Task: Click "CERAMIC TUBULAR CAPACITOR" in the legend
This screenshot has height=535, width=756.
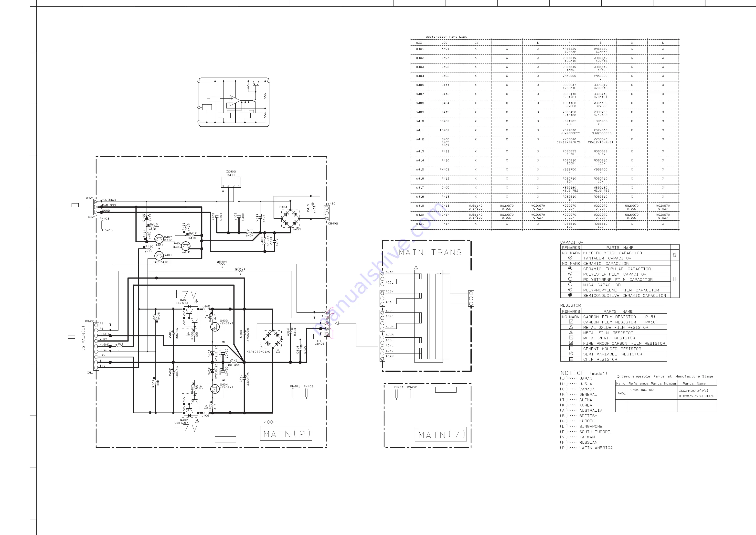Action: click(617, 269)
